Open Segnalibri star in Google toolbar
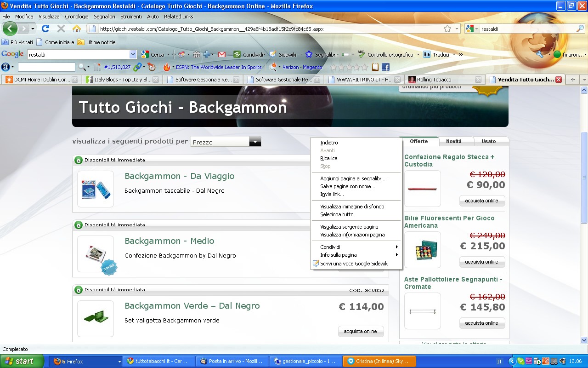This screenshot has height=368, width=588. pos(309,54)
